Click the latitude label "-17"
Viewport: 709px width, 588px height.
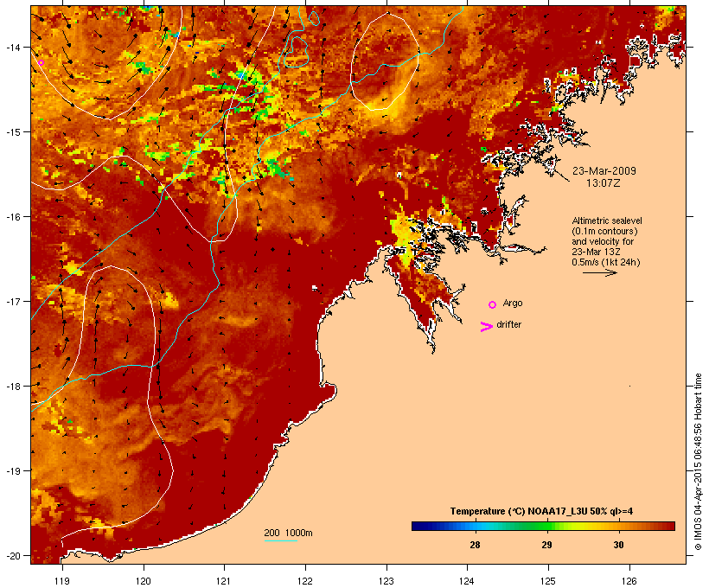click(13, 301)
